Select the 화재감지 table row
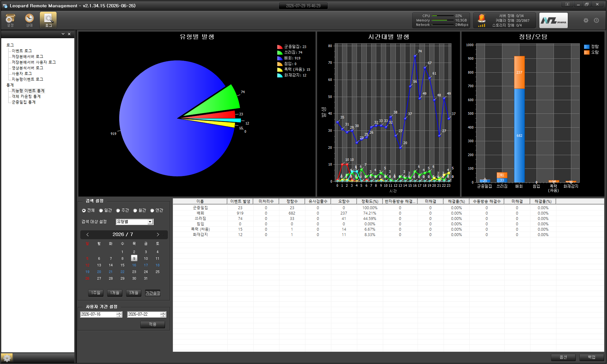The image size is (607, 364). [389, 235]
